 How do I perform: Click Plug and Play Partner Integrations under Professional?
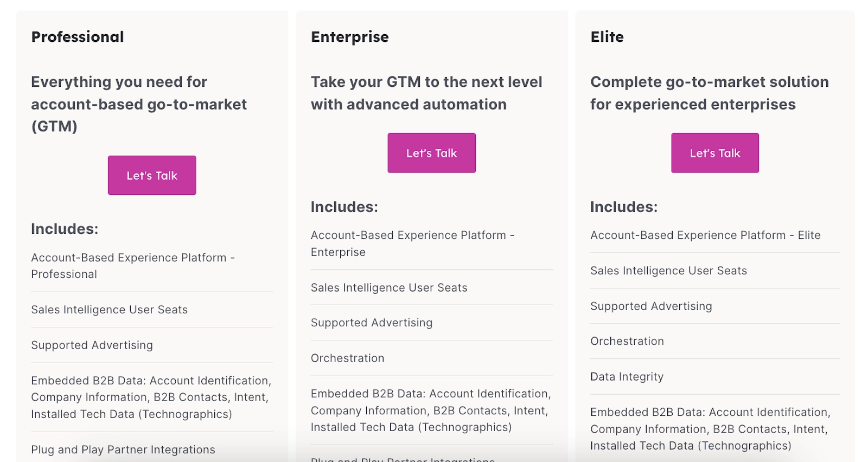pos(123,450)
